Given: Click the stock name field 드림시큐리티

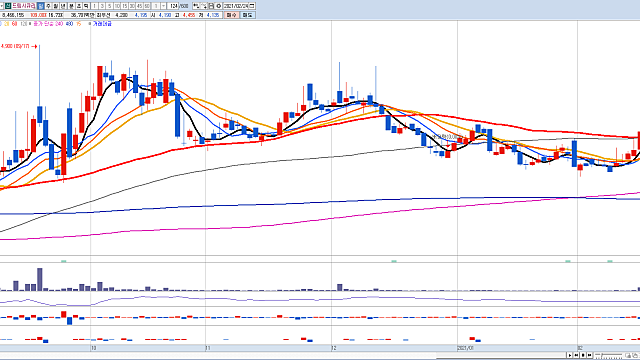Looking at the screenshot, I should (x=24, y=6).
